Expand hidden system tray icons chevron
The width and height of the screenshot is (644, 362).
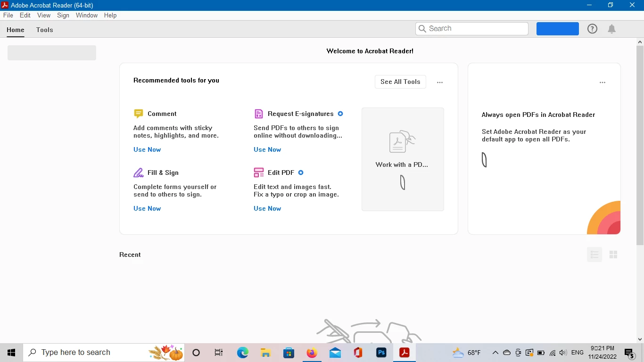click(495, 353)
